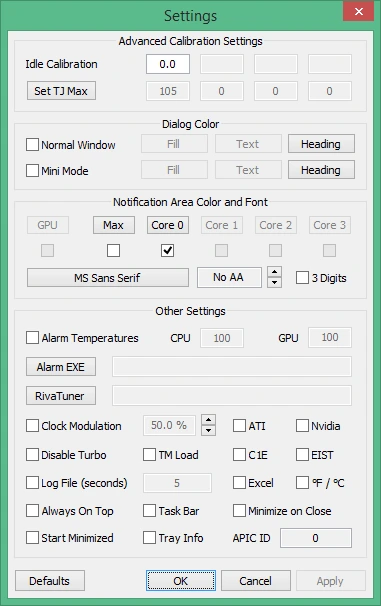381x606 pixels.
Task: Open the MS Sans Serif font selector
Action: [108, 277]
